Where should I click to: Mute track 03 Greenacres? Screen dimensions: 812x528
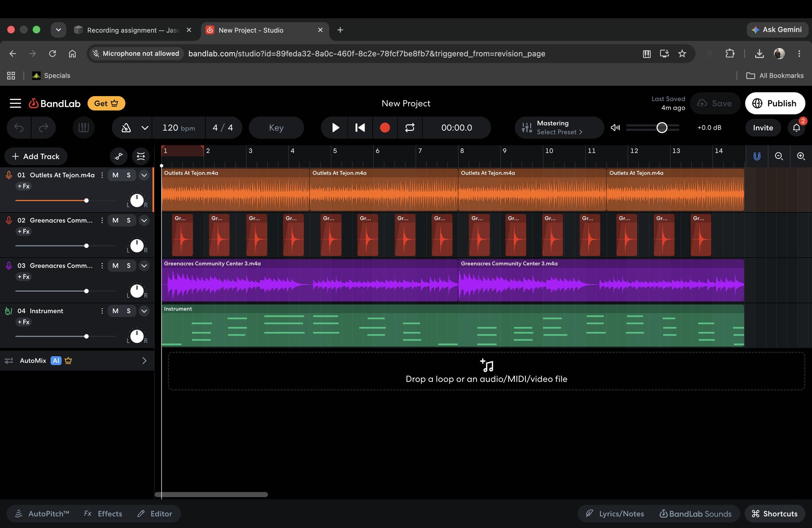pyautogui.click(x=115, y=266)
